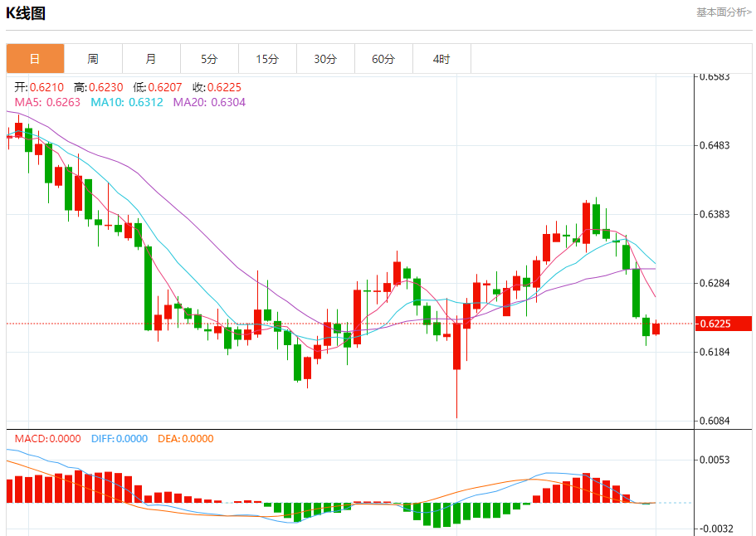Open the 基本面分析> link

point(724,12)
